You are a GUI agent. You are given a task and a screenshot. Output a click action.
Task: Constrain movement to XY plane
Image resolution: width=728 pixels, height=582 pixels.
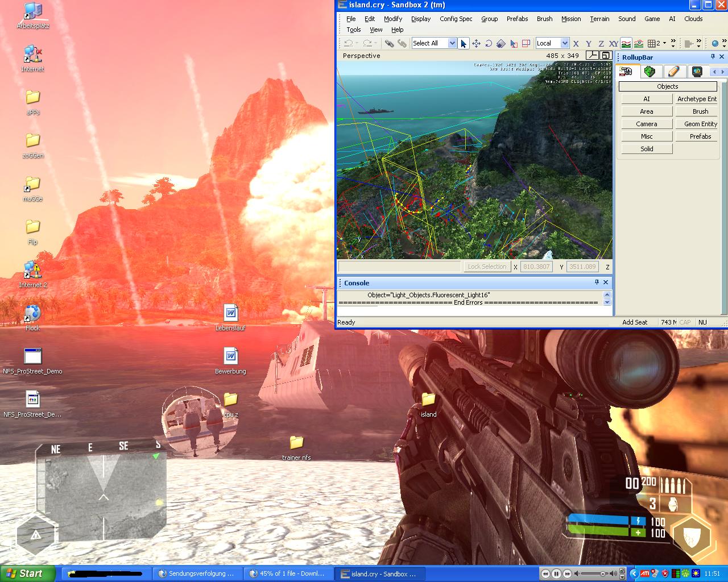[x=614, y=43]
